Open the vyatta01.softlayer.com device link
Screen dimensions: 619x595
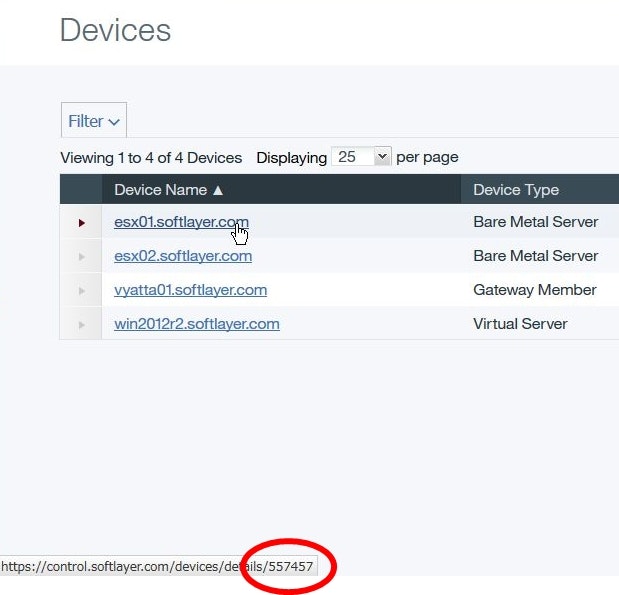(190, 290)
